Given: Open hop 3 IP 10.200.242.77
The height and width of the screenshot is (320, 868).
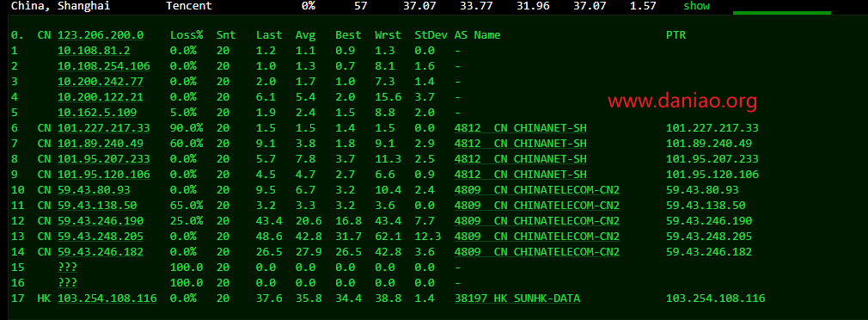Looking at the screenshot, I should pyautogui.click(x=101, y=82).
